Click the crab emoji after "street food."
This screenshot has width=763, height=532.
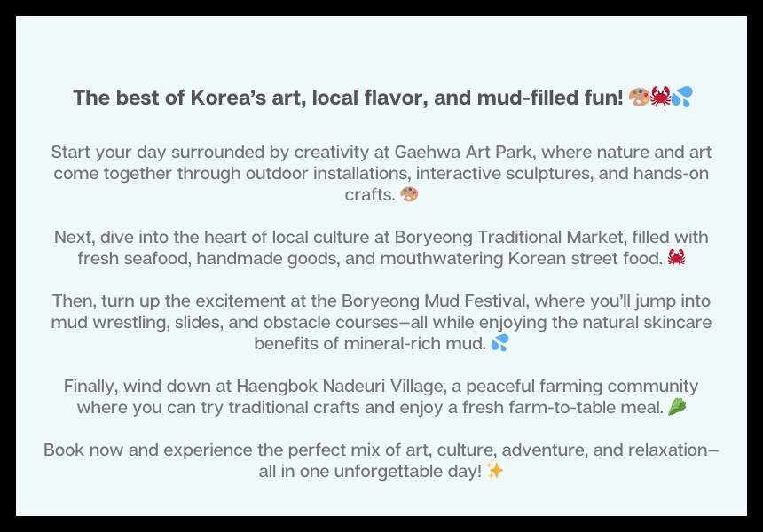point(676,258)
